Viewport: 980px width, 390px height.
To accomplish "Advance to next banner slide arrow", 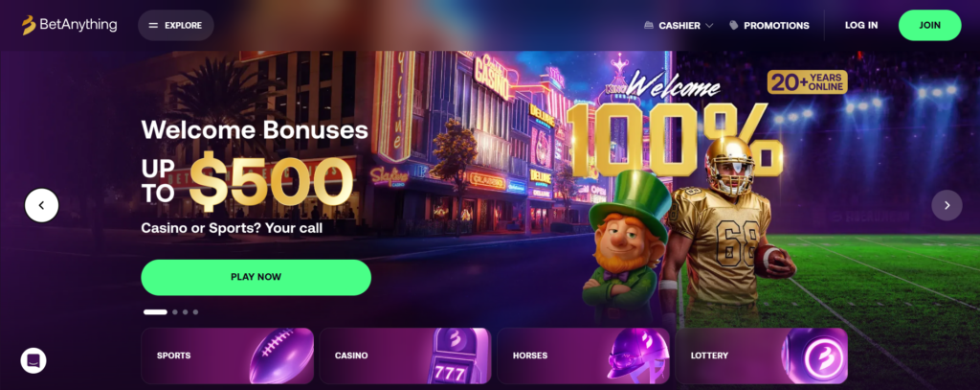I will pyautogui.click(x=947, y=205).
